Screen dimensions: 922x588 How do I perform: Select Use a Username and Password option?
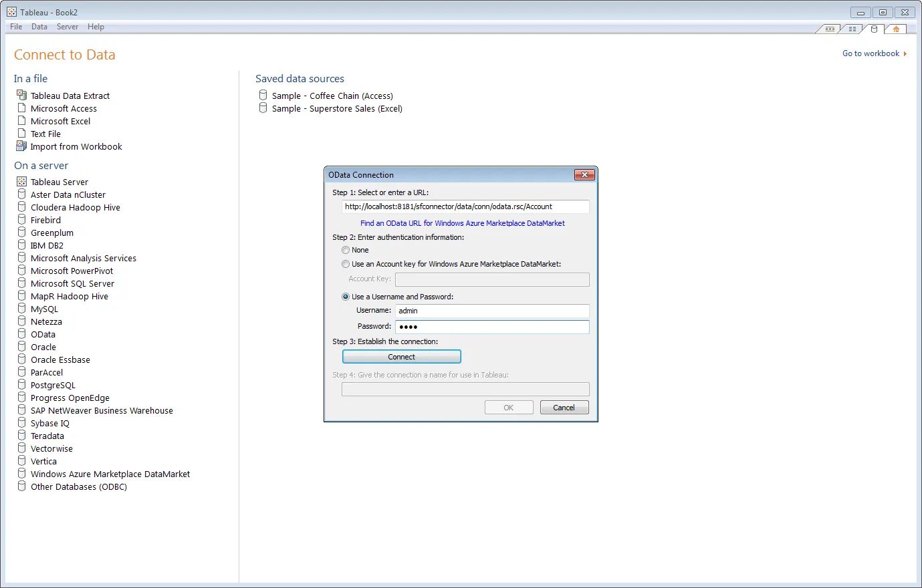[x=346, y=297]
